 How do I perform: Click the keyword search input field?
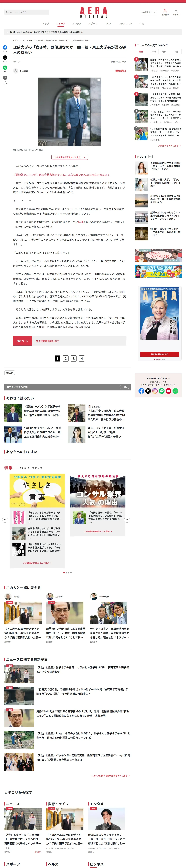27,12
